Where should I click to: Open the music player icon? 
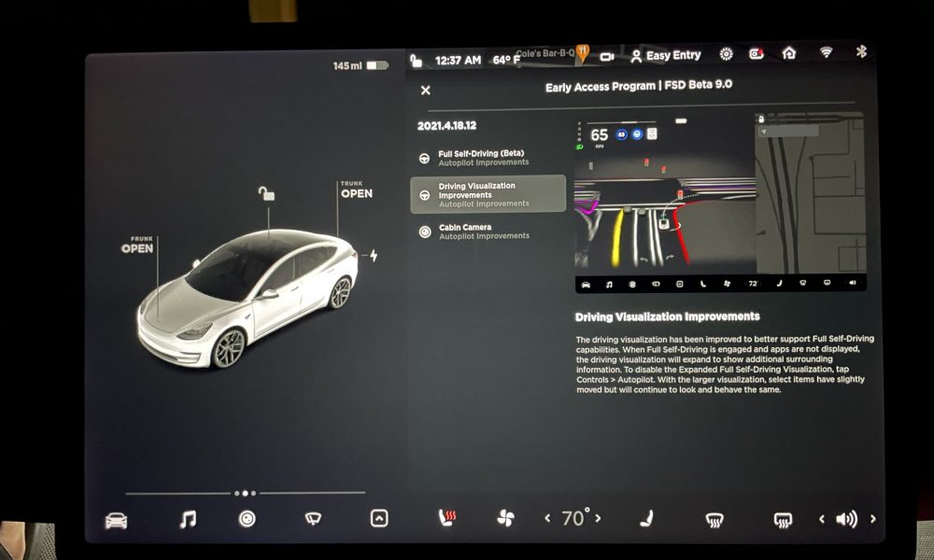pyautogui.click(x=188, y=519)
